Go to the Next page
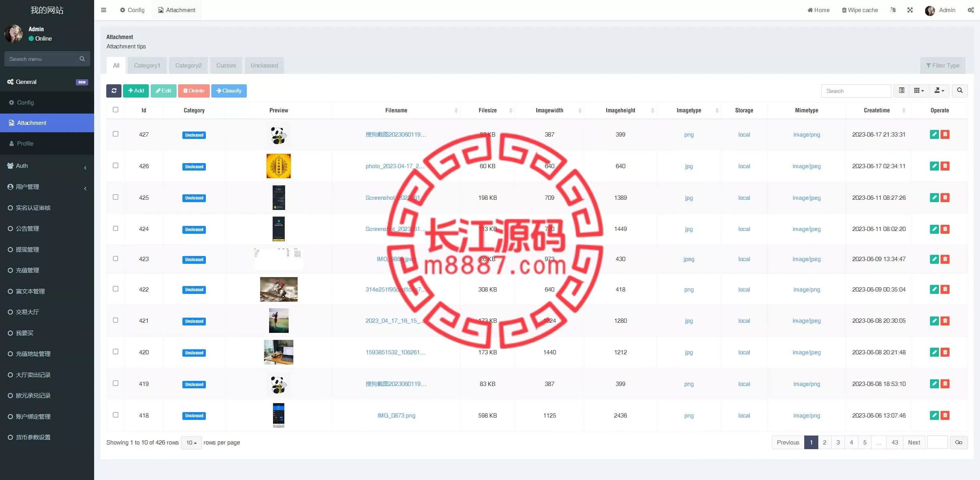 pyautogui.click(x=914, y=443)
